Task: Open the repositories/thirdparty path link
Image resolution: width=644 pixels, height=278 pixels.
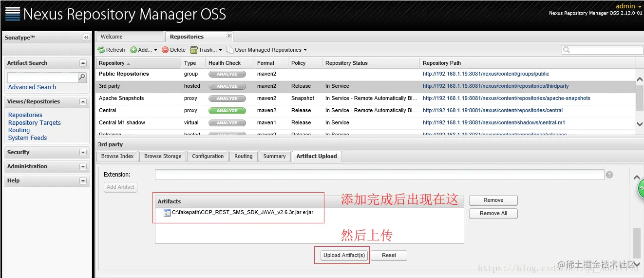Action: click(x=495, y=86)
